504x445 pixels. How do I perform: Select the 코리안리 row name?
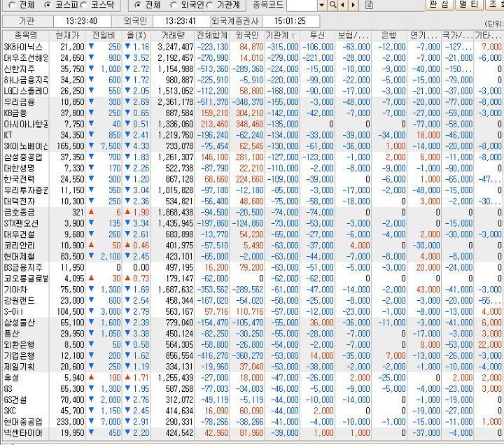19,246
